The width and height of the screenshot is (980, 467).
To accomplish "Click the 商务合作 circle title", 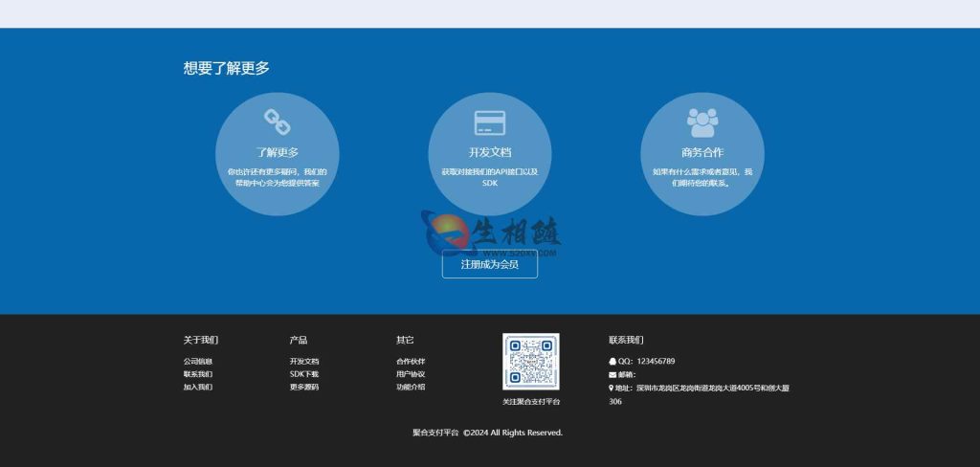I will pos(702,152).
